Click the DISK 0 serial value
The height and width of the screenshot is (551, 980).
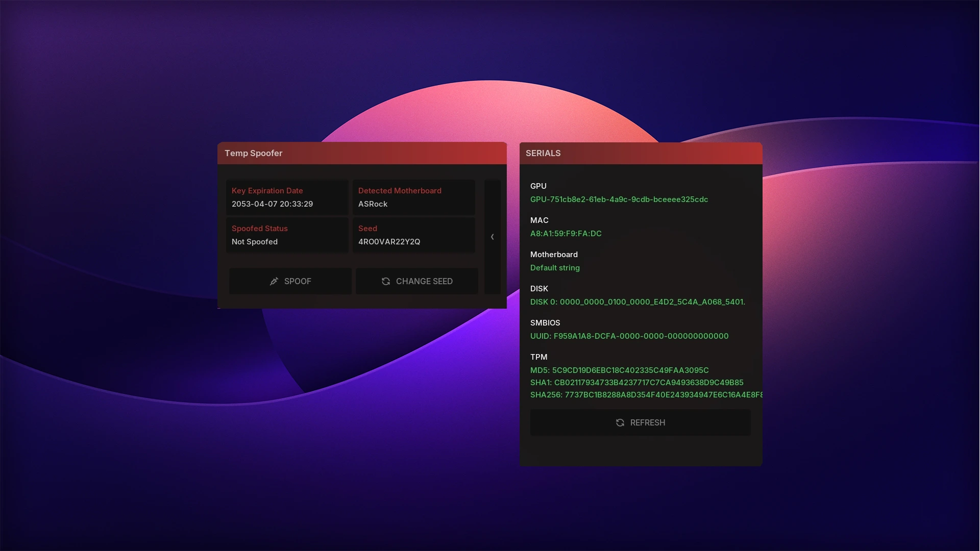[638, 302]
